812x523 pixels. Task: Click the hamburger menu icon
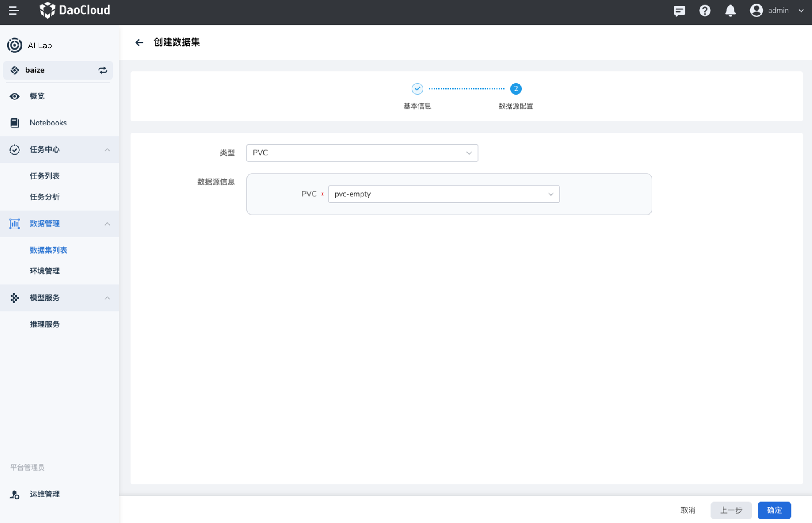(14, 11)
